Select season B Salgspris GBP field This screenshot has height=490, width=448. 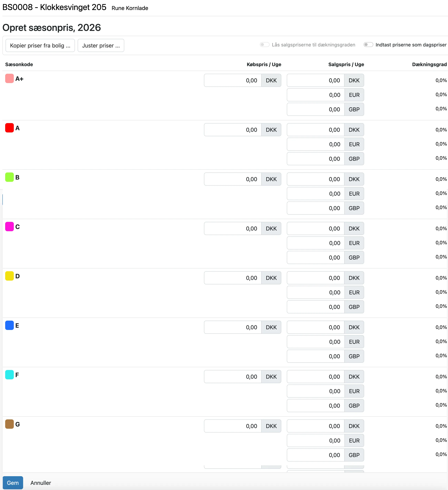(315, 208)
